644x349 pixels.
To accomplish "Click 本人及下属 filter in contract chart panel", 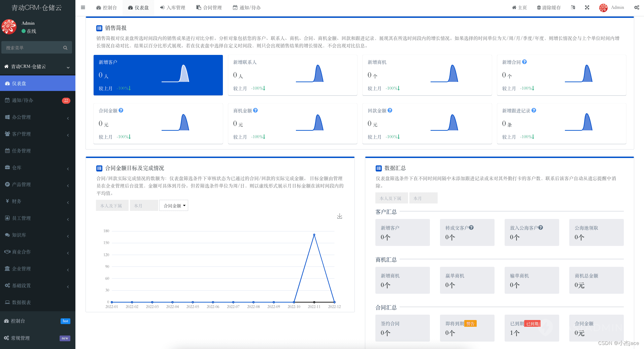I will 112,205.
